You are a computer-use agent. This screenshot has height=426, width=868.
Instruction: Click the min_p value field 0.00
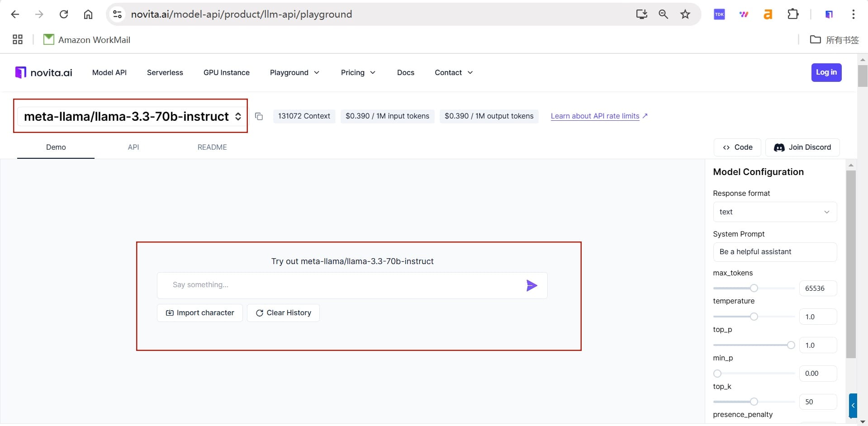pos(818,374)
